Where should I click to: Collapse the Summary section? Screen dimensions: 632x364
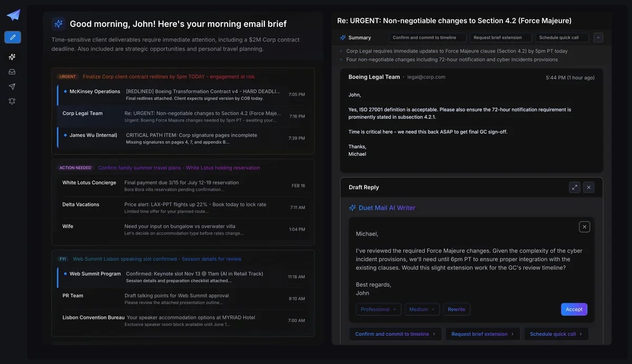coord(598,37)
